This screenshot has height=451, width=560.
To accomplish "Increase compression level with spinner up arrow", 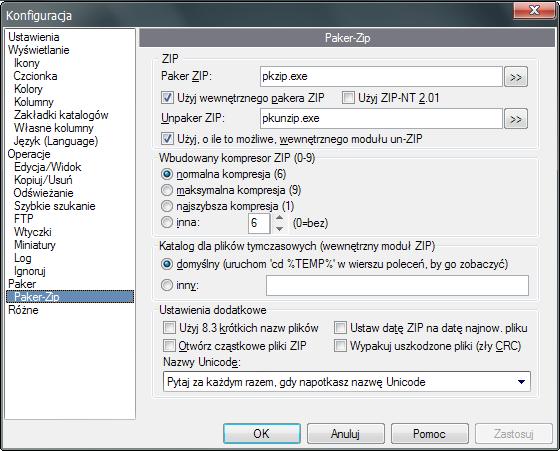I will (280, 218).
